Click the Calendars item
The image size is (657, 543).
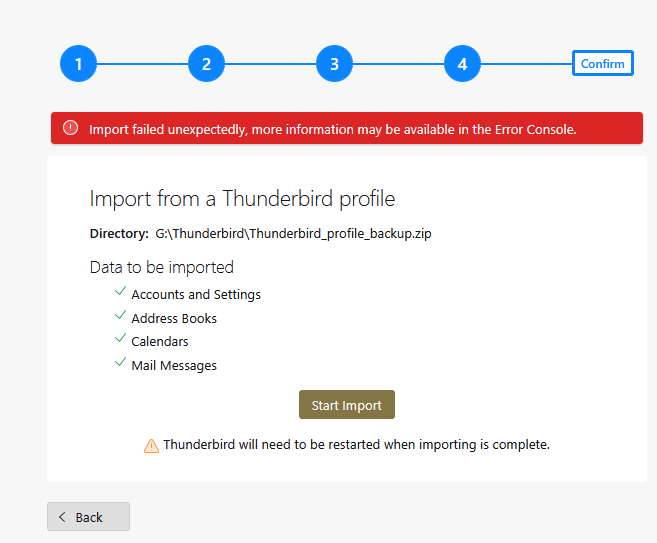(x=160, y=341)
